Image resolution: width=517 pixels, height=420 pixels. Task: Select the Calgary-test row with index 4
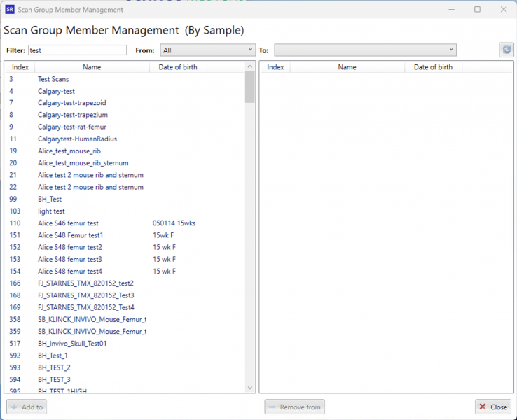(x=125, y=91)
